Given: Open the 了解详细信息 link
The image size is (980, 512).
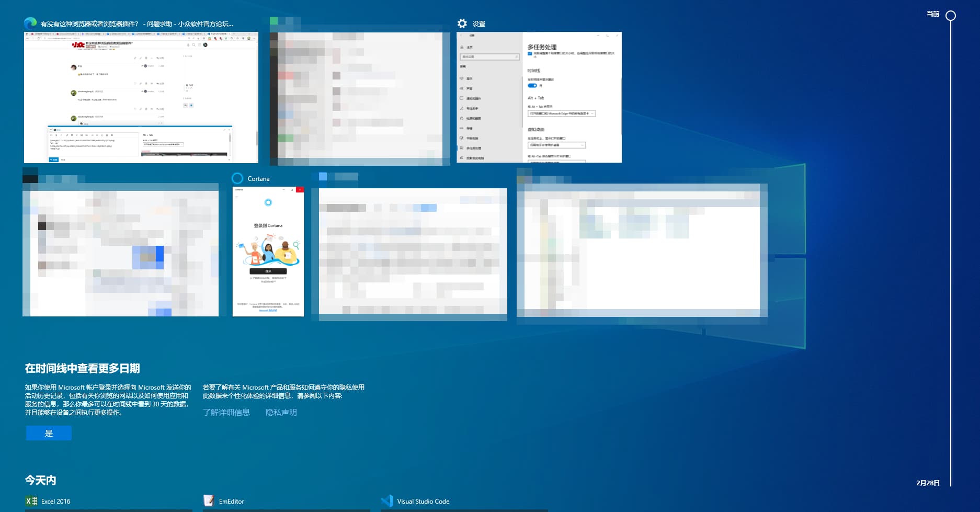Looking at the screenshot, I should tap(226, 412).
